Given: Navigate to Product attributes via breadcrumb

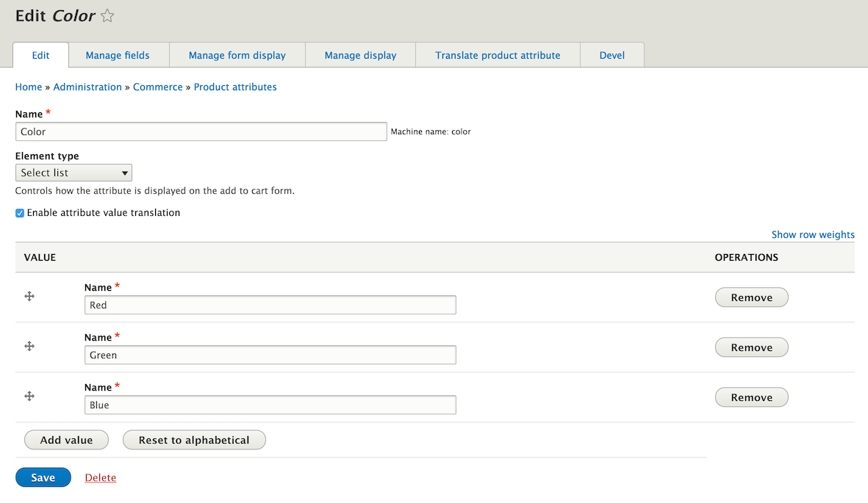Looking at the screenshot, I should 235,87.
